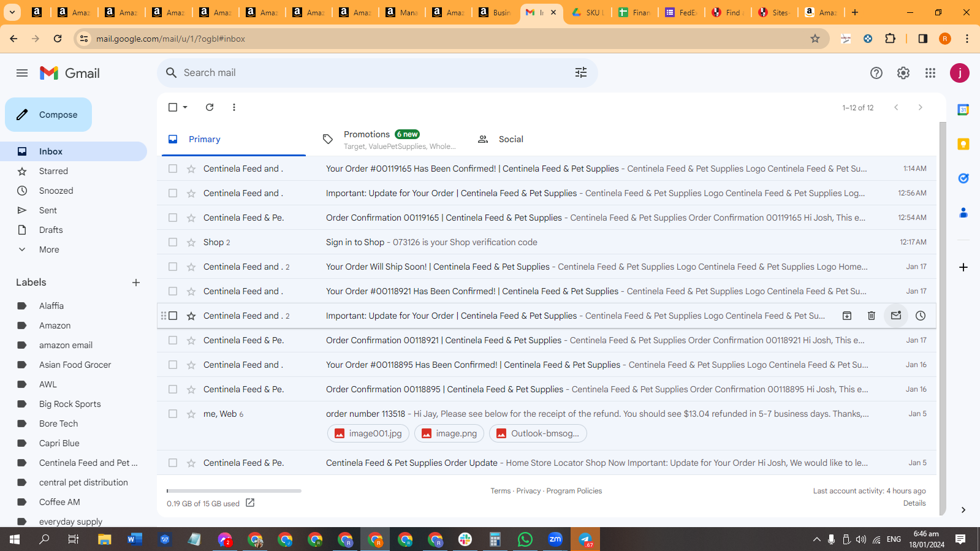Open Google Keep side panel
Screen dimensions: 980x551
[963, 144]
